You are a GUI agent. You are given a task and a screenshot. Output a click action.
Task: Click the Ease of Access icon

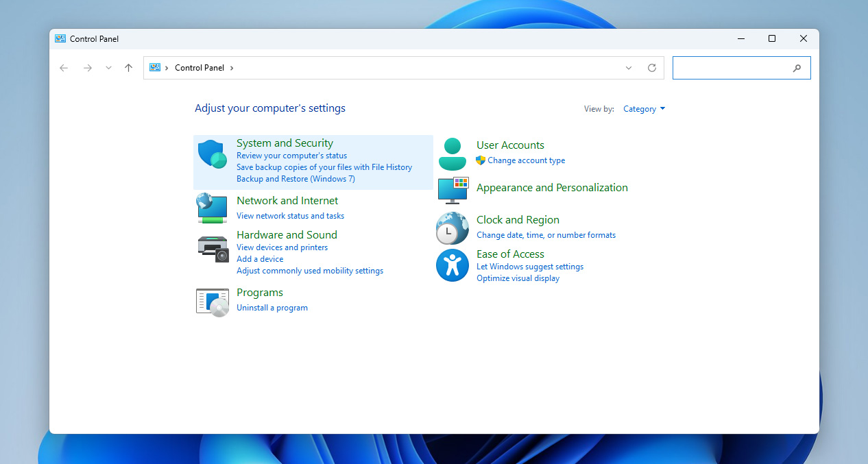pyautogui.click(x=452, y=265)
